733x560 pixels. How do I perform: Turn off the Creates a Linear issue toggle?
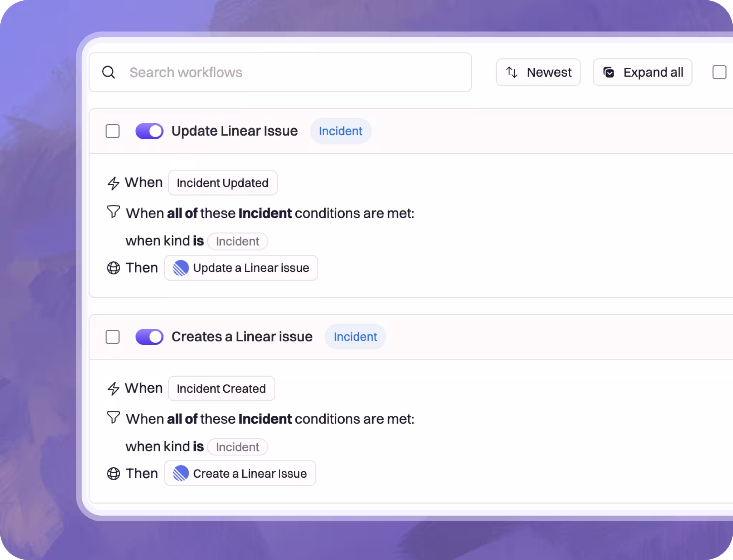(149, 337)
